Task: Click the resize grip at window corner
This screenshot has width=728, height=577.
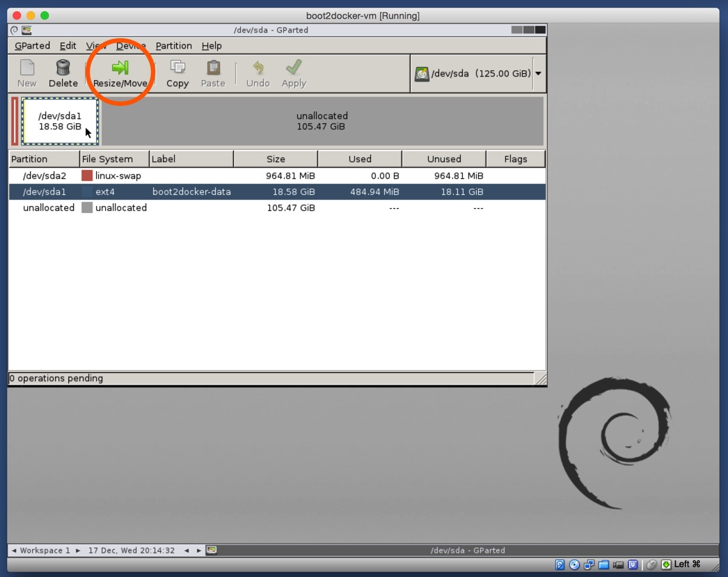Action: click(540, 379)
